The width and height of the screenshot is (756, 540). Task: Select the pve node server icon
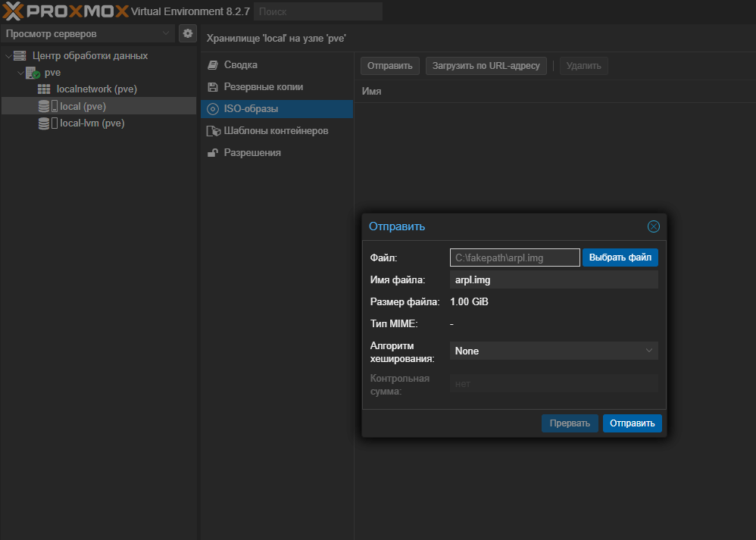(33, 73)
